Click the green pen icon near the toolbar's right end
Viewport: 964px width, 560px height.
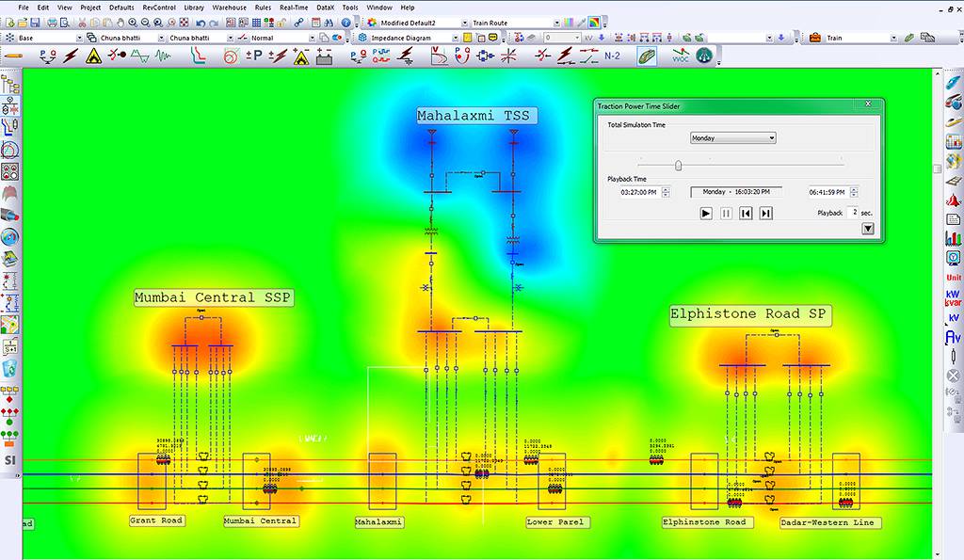point(648,56)
